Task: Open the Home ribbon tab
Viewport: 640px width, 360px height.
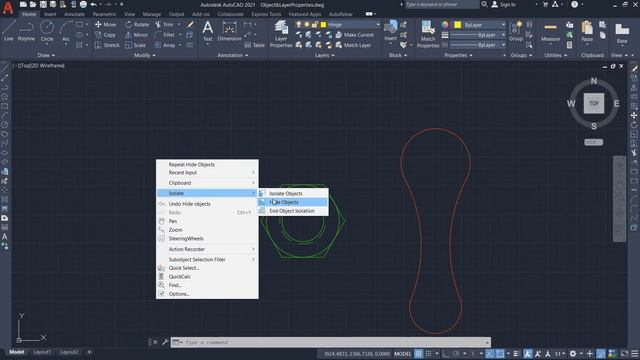Action: [29, 14]
